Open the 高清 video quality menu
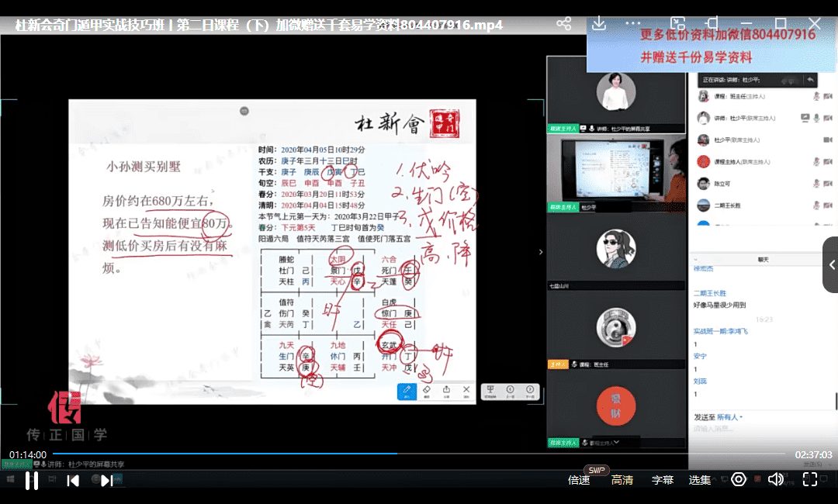Viewport: 838px width, 504px height. point(622,480)
